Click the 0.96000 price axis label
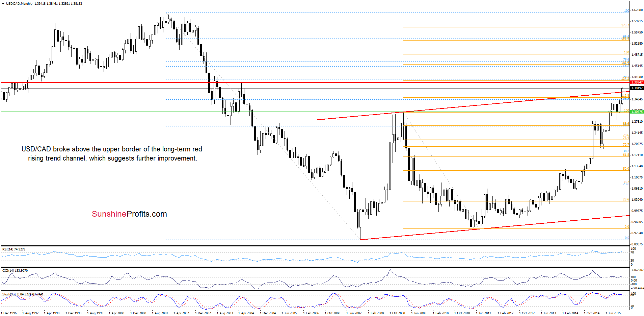 point(637,222)
